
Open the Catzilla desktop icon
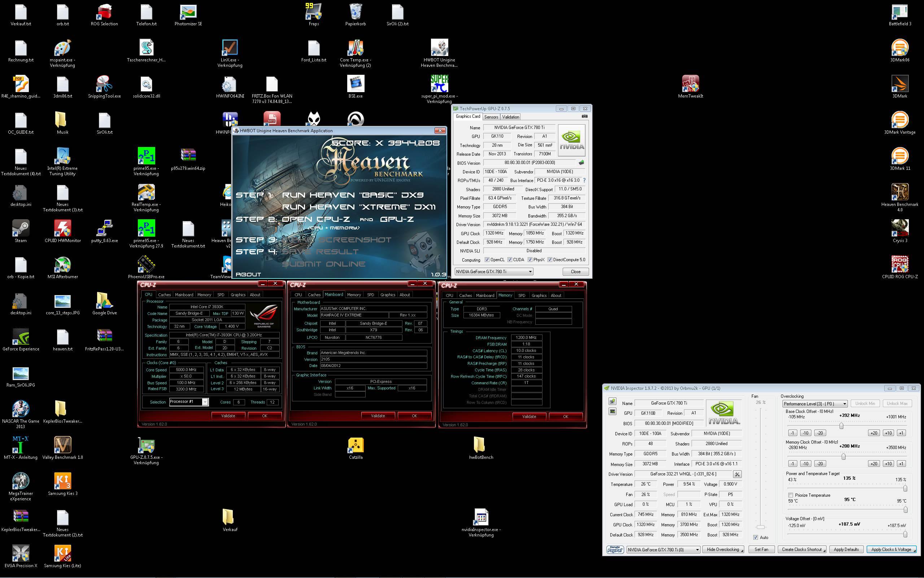coord(356,448)
